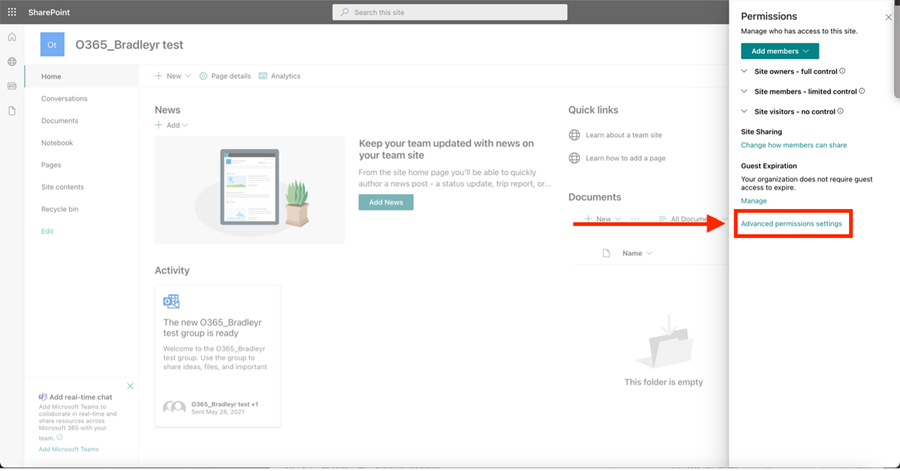Open Pages in the site navigation

[51, 165]
